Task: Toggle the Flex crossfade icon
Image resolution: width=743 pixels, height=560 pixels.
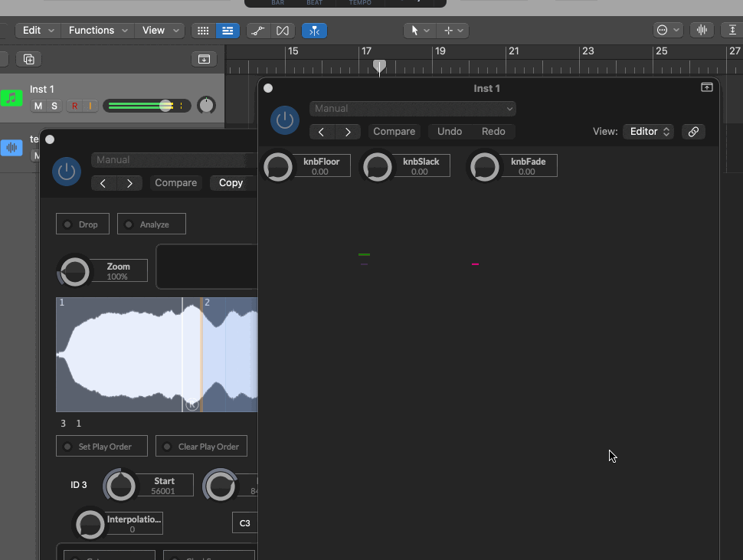Action: [x=283, y=31]
